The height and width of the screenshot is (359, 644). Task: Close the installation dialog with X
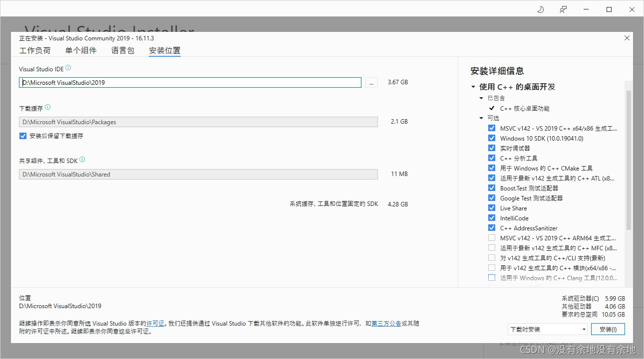tap(627, 38)
